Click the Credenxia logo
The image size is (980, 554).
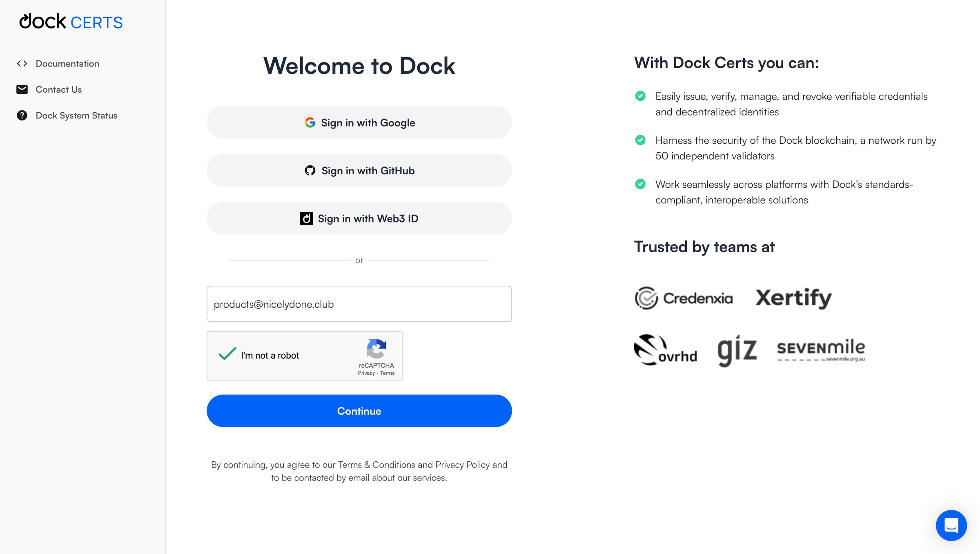tap(684, 298)
